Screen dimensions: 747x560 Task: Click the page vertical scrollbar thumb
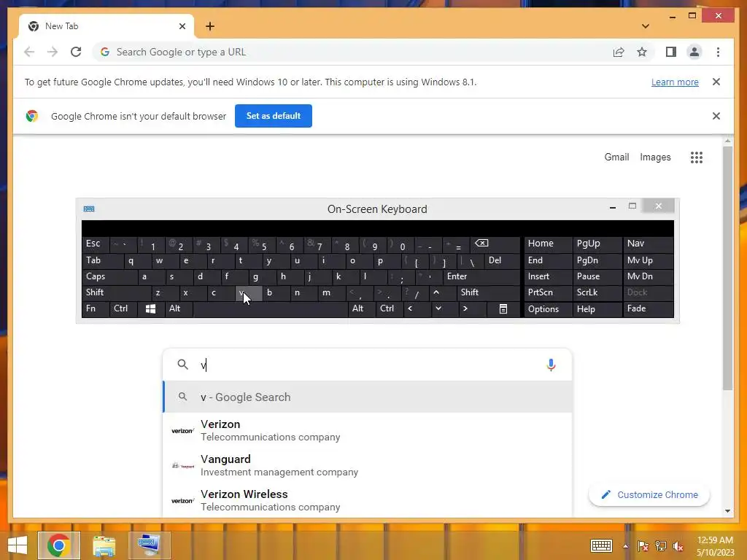(727, 268)
